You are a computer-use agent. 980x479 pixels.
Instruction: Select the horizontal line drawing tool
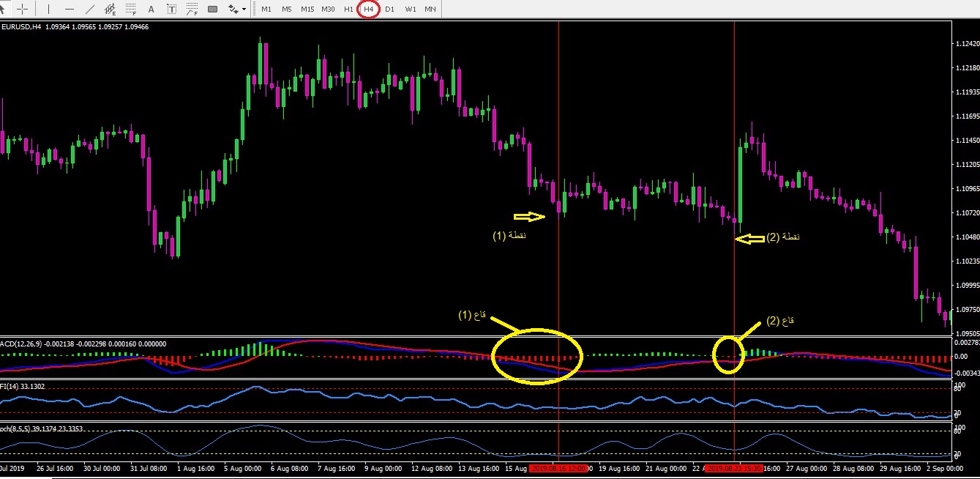[x=70, y=10]
